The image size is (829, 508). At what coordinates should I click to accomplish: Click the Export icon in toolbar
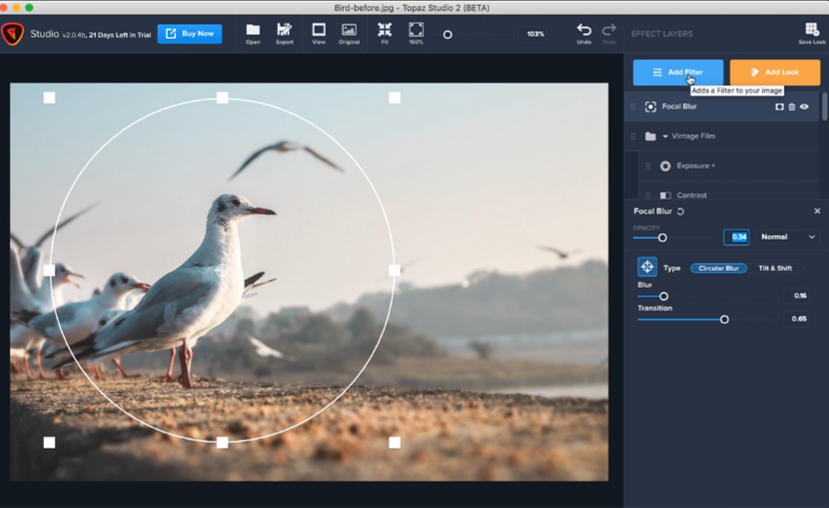point(285,31)
